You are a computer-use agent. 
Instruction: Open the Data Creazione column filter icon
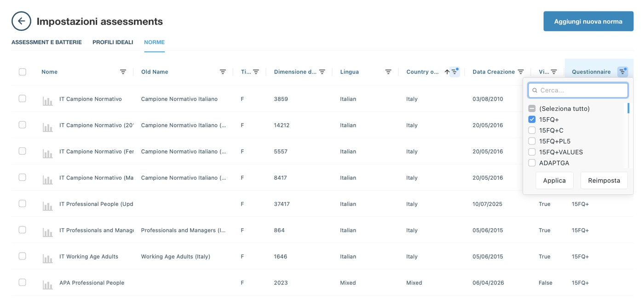(521, 72)
